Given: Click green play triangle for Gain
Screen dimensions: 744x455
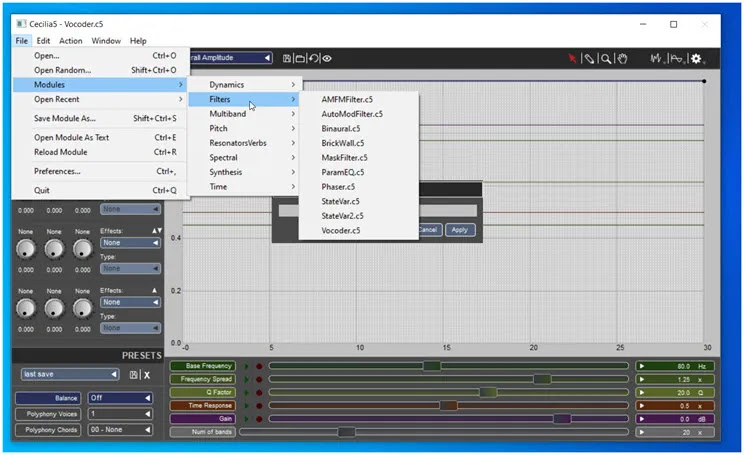Looking at the screenshot, I should (246, 419).
